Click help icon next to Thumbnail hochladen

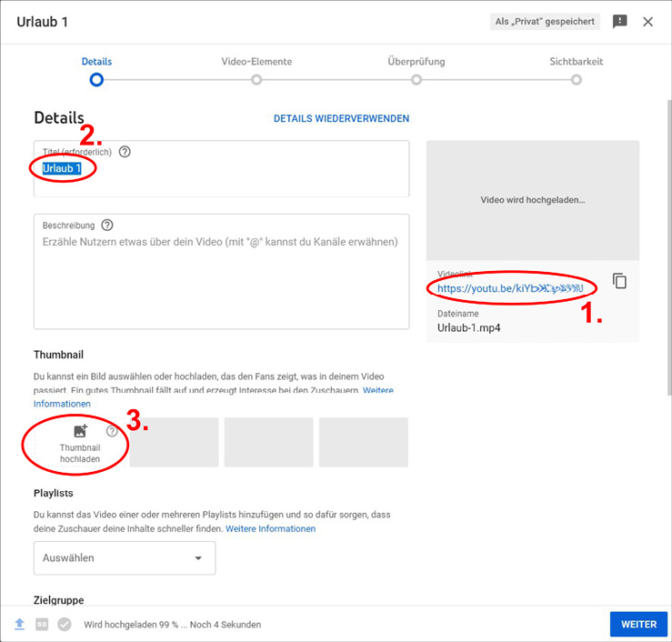pyautogui.click(x=112, y=431)
